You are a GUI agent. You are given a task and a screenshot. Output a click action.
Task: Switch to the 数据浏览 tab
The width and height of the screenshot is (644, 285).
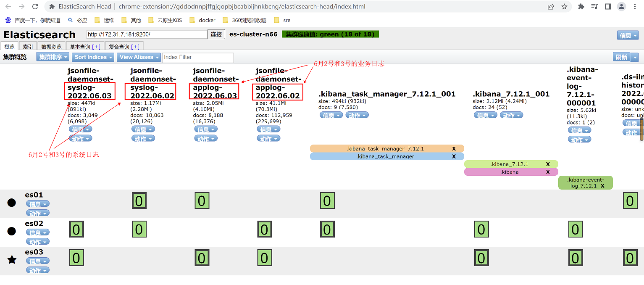[51, 47]
